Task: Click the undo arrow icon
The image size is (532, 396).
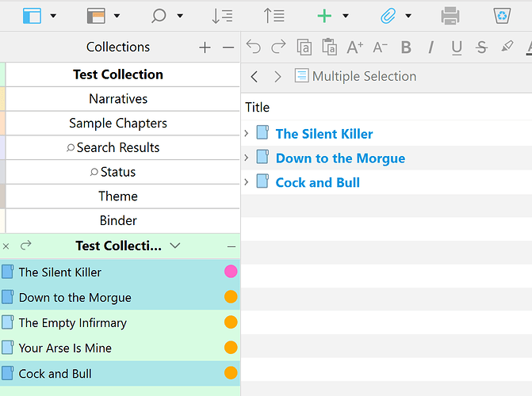Action: click(x=254, y=48)
